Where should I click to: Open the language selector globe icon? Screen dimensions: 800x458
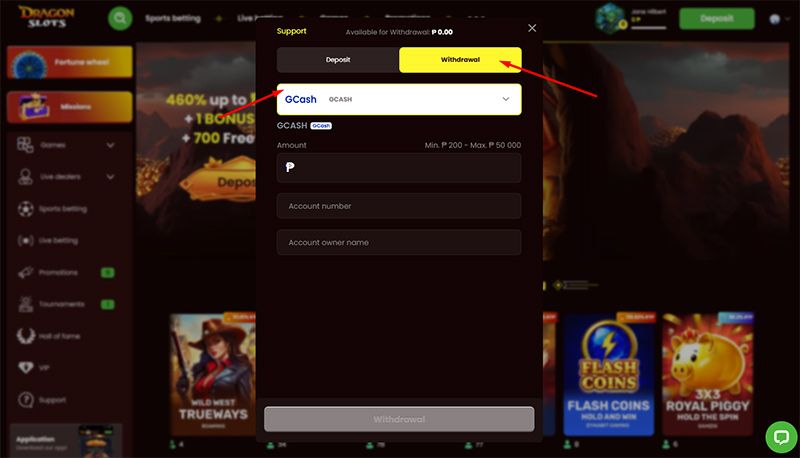[775, 19]
